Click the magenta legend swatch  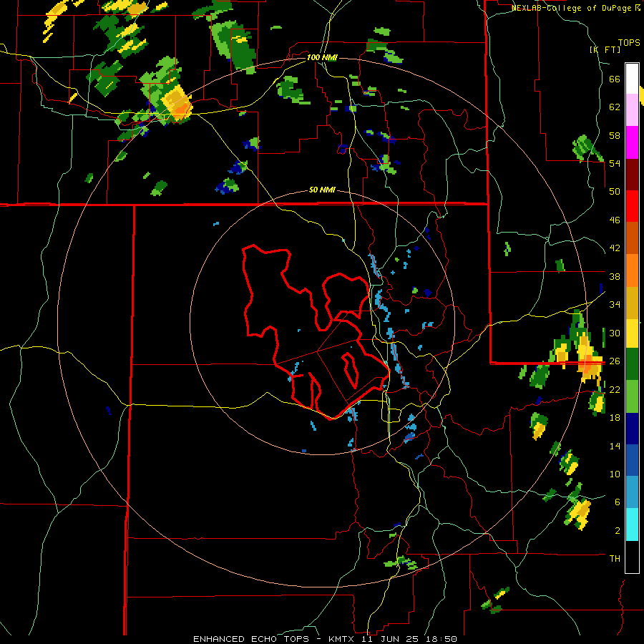632,142
